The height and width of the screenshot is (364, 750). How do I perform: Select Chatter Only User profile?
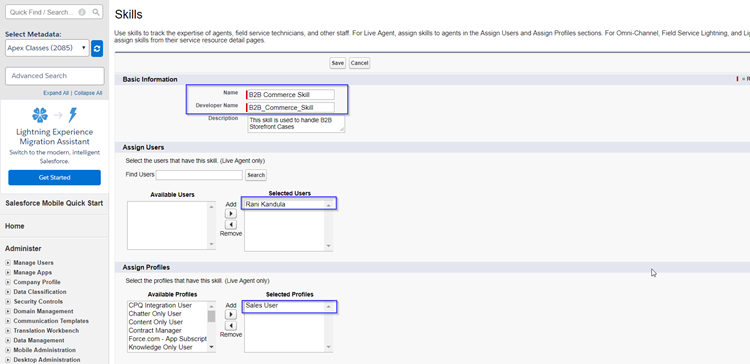155,314
